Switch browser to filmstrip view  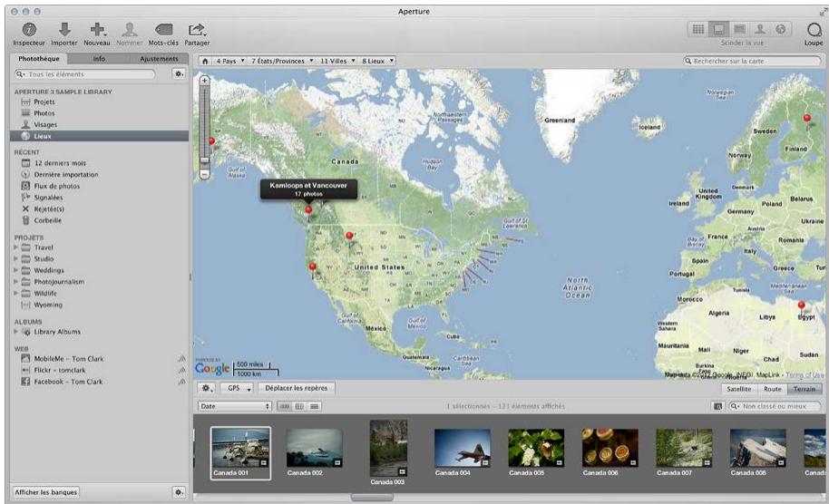point(285,406)
